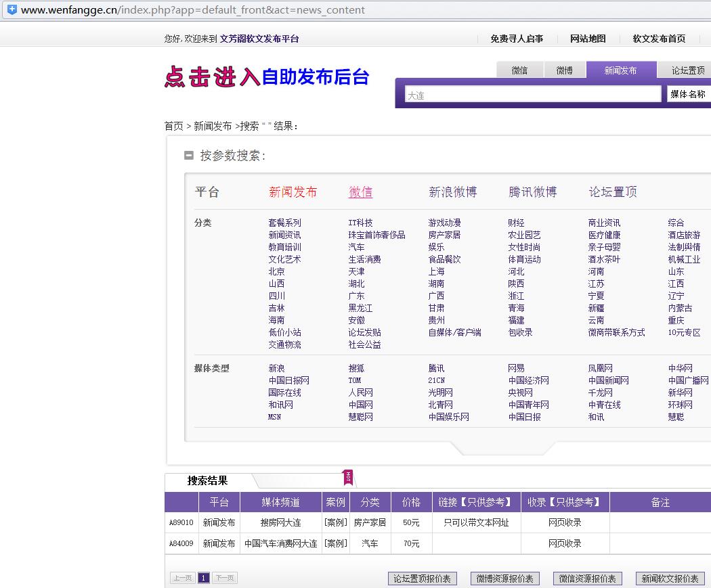Filter by 商业资讯 category
Image resolution: width=711 pixels, height=588 pixels.
(605, 223)
